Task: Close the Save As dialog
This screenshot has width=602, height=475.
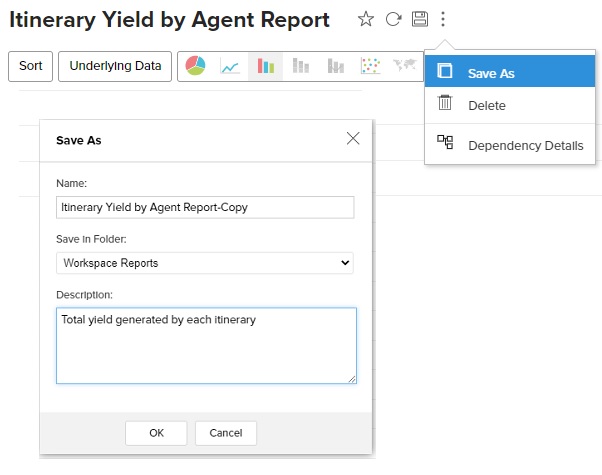Action: coord(353,139)
